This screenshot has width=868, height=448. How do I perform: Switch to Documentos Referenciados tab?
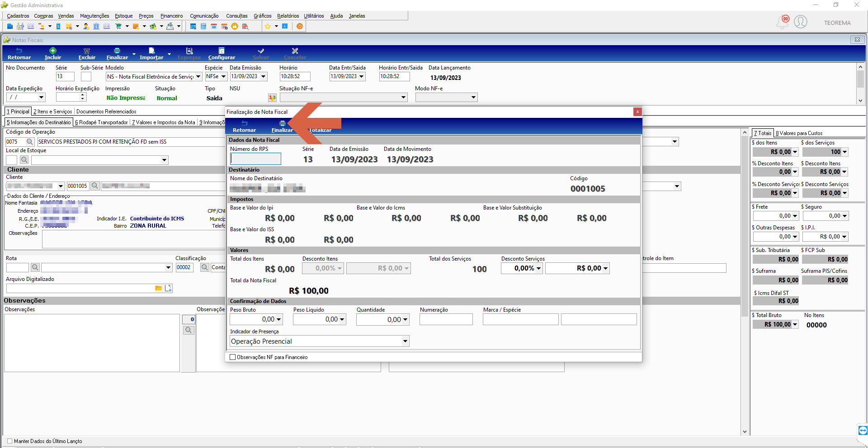(106, 112)
